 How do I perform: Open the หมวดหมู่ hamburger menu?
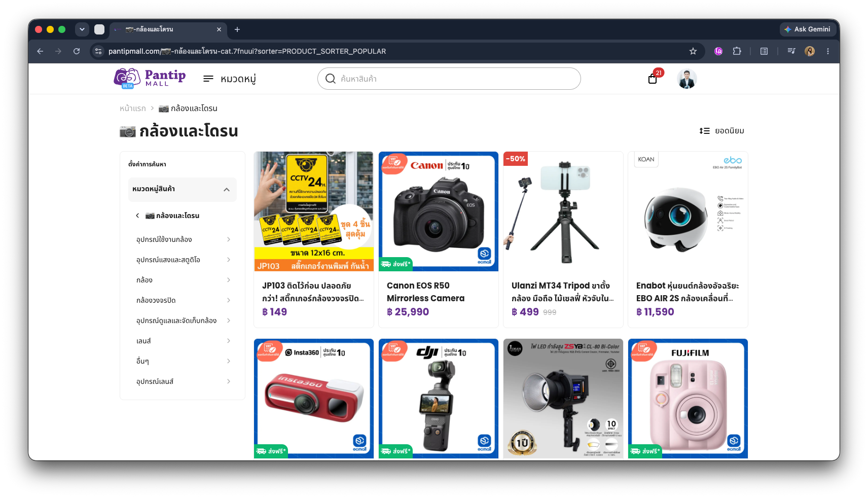(x=229, y=79)
